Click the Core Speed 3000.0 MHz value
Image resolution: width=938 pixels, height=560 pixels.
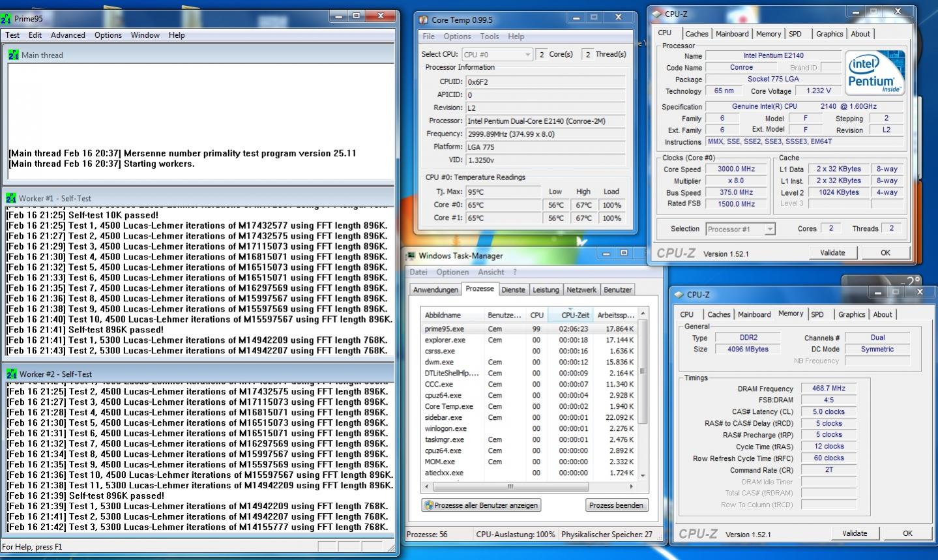(x=737, y=169)
